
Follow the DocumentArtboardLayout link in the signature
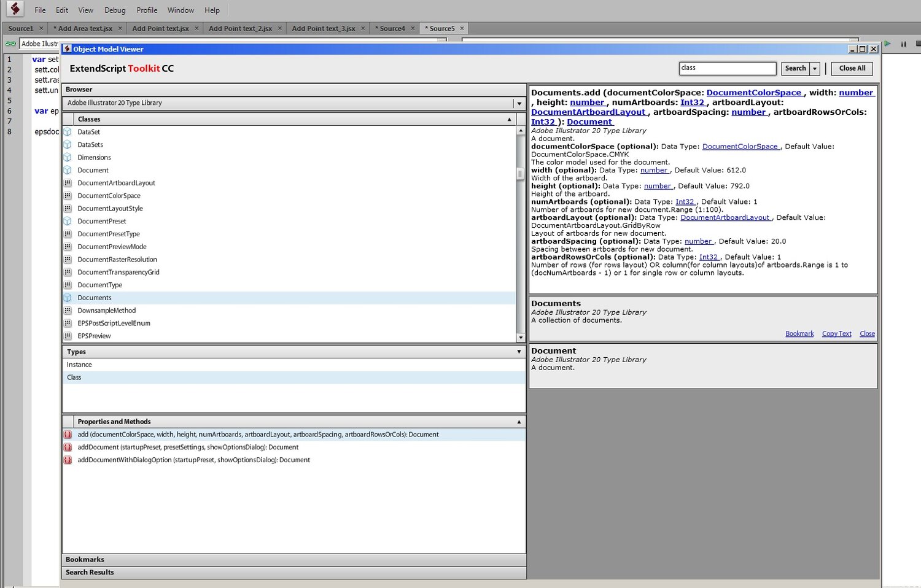[x=589, y=112]
